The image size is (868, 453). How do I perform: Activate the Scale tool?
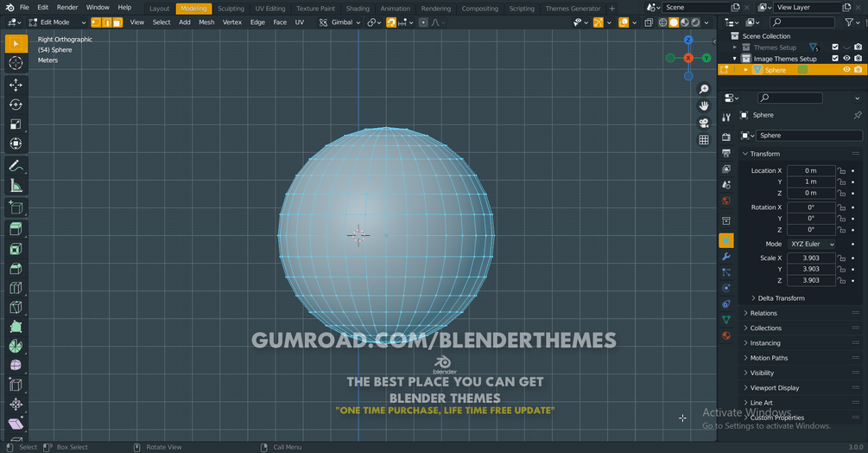click(x=16, y=124)
